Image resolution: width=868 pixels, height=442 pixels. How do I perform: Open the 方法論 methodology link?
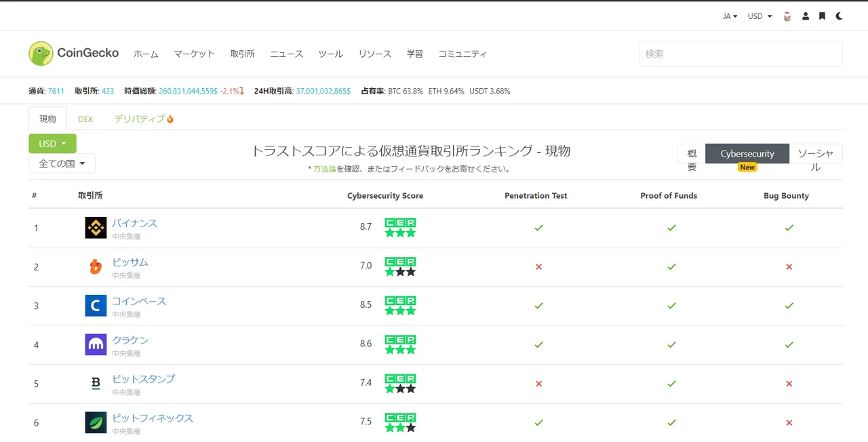click(x=325, y=169)
